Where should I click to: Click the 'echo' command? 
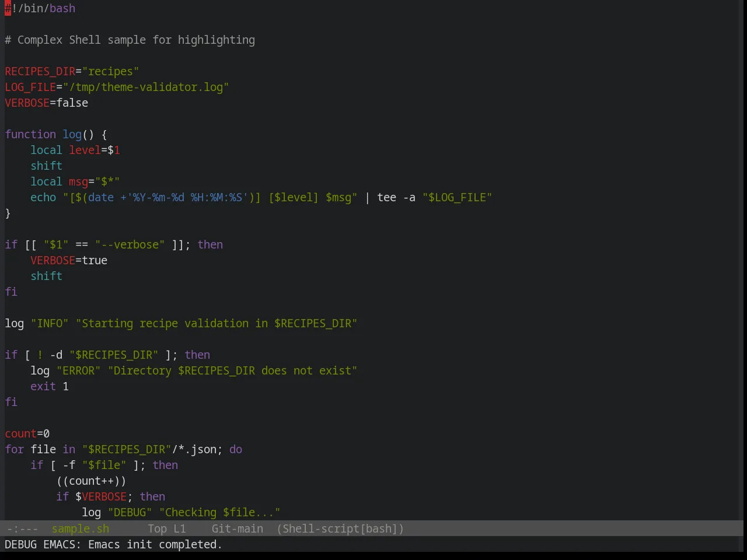click(43, 197)
